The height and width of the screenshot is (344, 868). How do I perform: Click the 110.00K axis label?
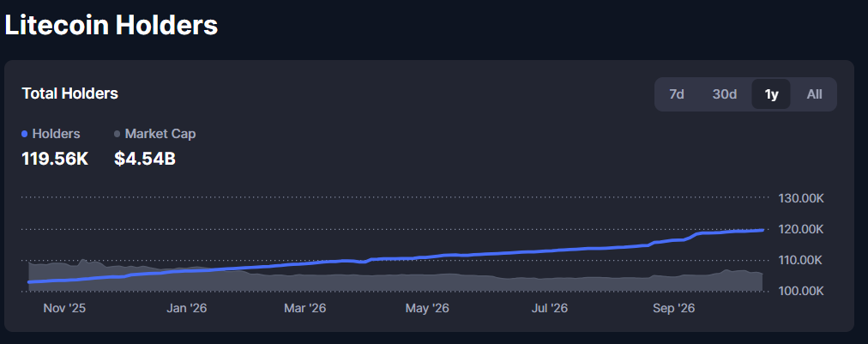point(801,260)
